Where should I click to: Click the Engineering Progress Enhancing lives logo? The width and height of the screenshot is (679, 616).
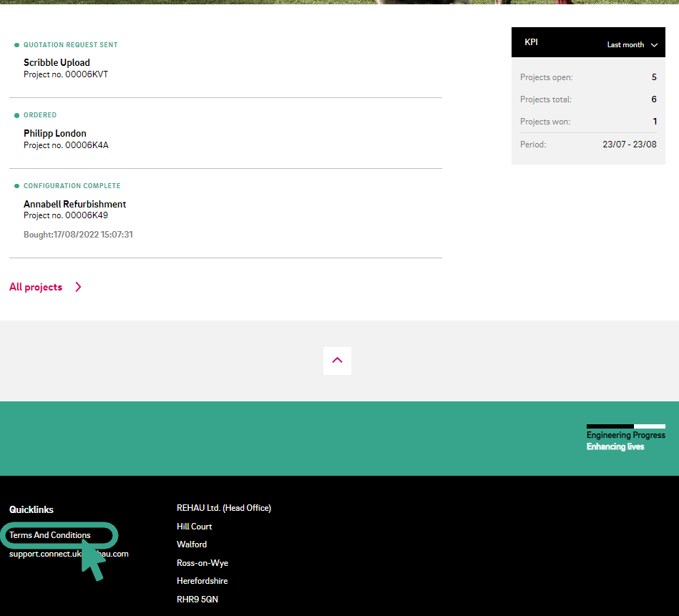point(626,438)
